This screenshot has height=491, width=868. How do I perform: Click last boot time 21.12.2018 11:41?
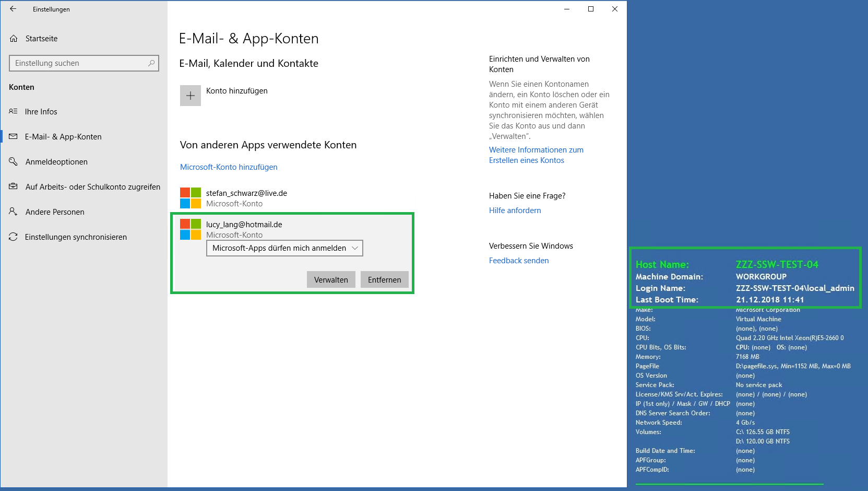pos(770,300)
